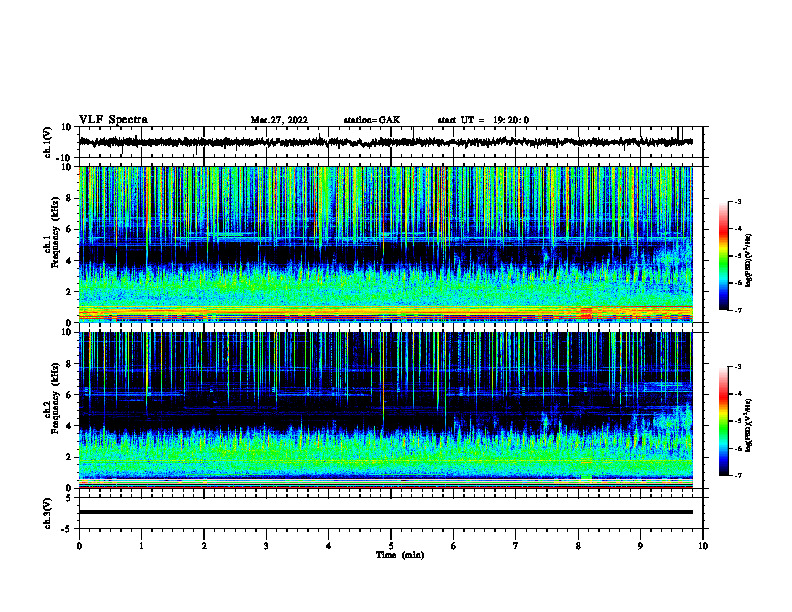Click time axis tick label "10"
Screen dimensions: 792x612
pyautogui.click(x=703, y=546)
